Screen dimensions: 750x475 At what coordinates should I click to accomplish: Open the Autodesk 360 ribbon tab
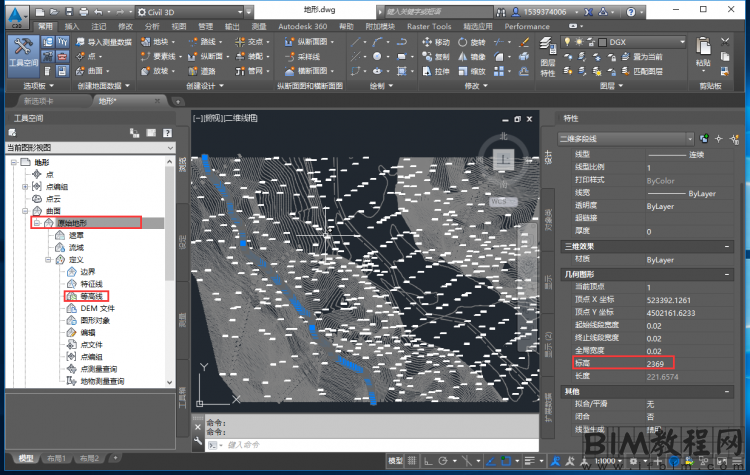point(302,26)
